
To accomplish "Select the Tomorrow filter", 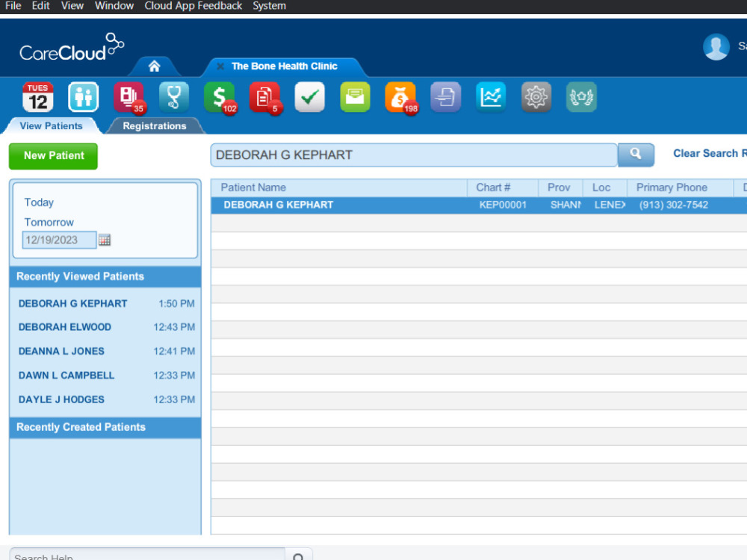I will 49,223.
